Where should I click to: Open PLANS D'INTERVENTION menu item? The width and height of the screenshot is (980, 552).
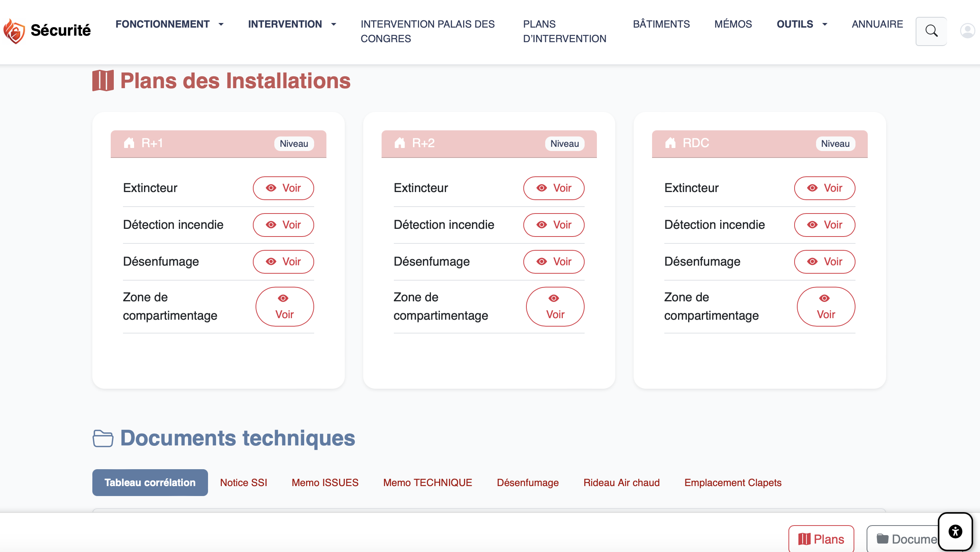tap(565, 31)
